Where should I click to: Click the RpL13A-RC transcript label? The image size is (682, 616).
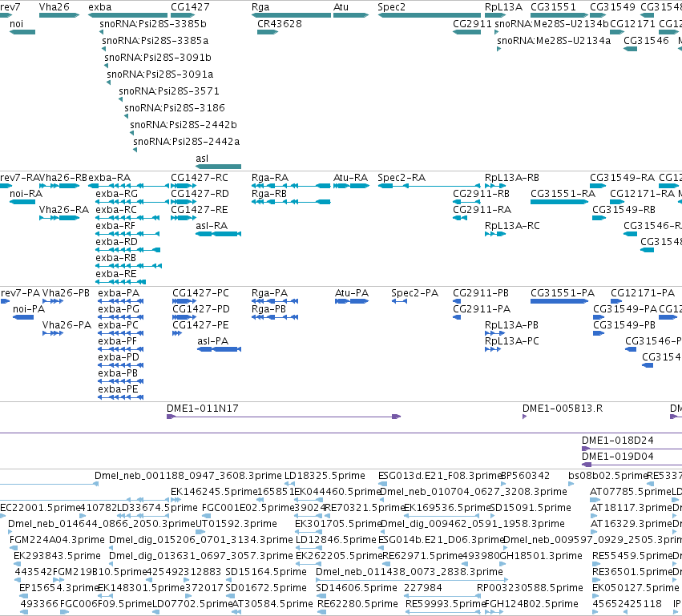pyautogui.click(x=512, y=226)
